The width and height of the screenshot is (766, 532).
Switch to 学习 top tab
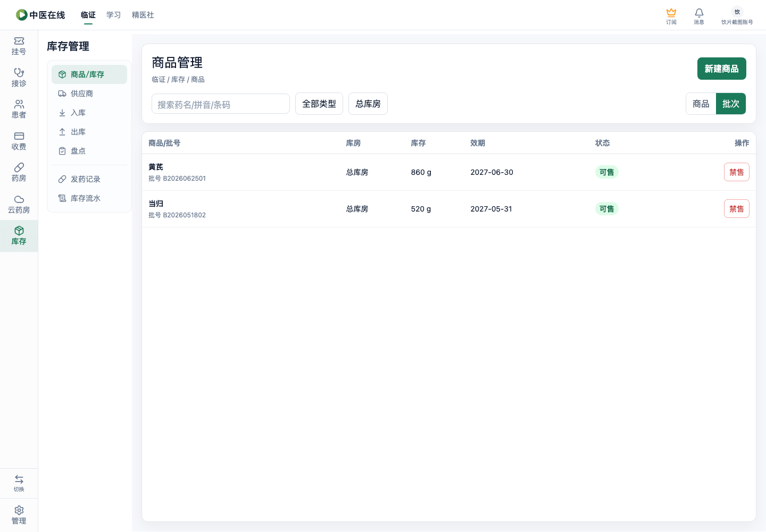point(114,15)
